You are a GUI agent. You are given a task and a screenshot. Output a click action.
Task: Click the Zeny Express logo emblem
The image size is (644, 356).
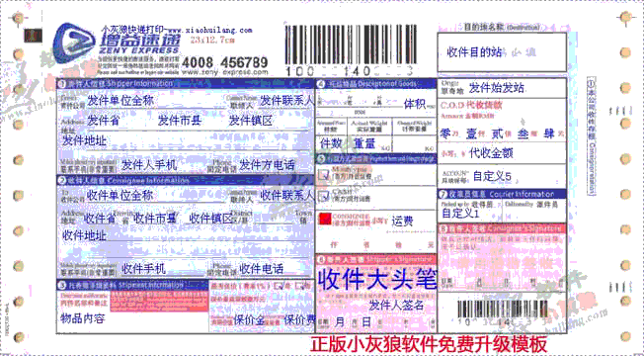pos(74,44)
